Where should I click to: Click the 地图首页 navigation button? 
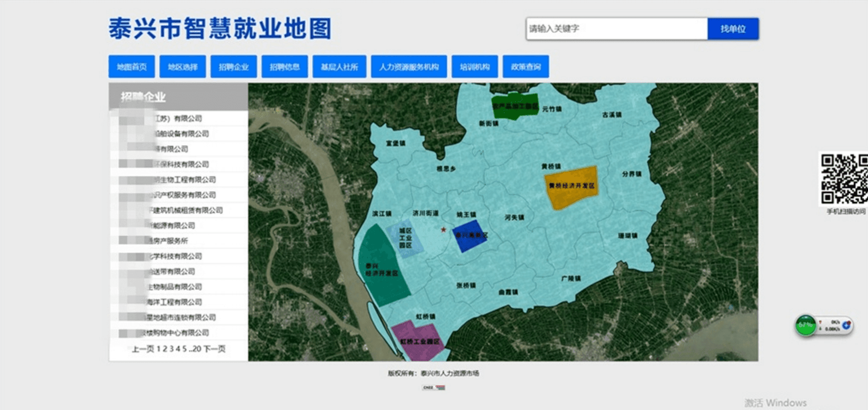click(131, 67)
